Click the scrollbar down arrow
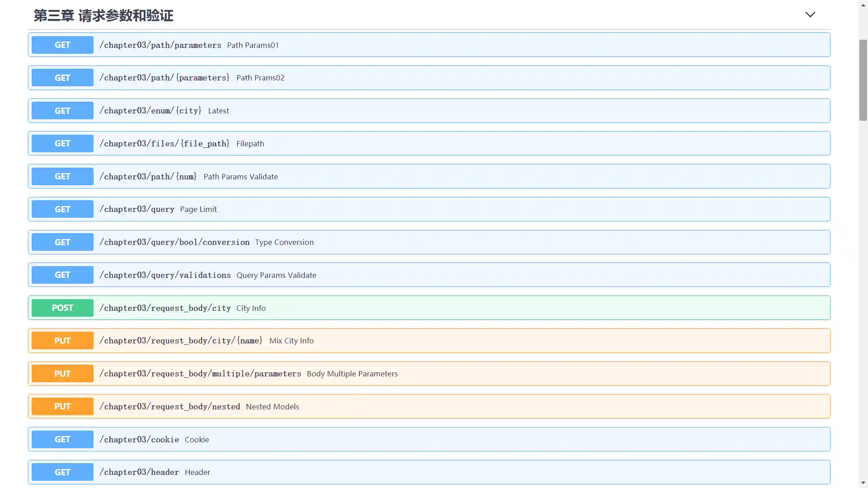Screen dimensions: 868x488 tap(863, 483)
